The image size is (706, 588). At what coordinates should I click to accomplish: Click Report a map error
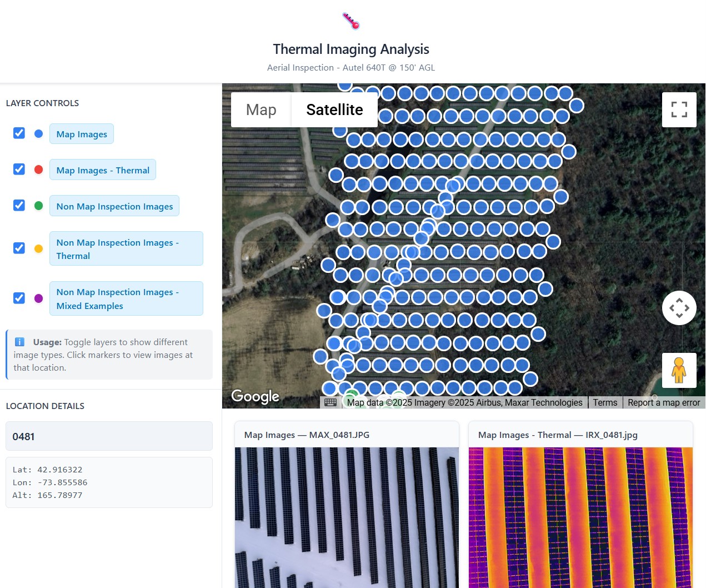click(664, 402)
